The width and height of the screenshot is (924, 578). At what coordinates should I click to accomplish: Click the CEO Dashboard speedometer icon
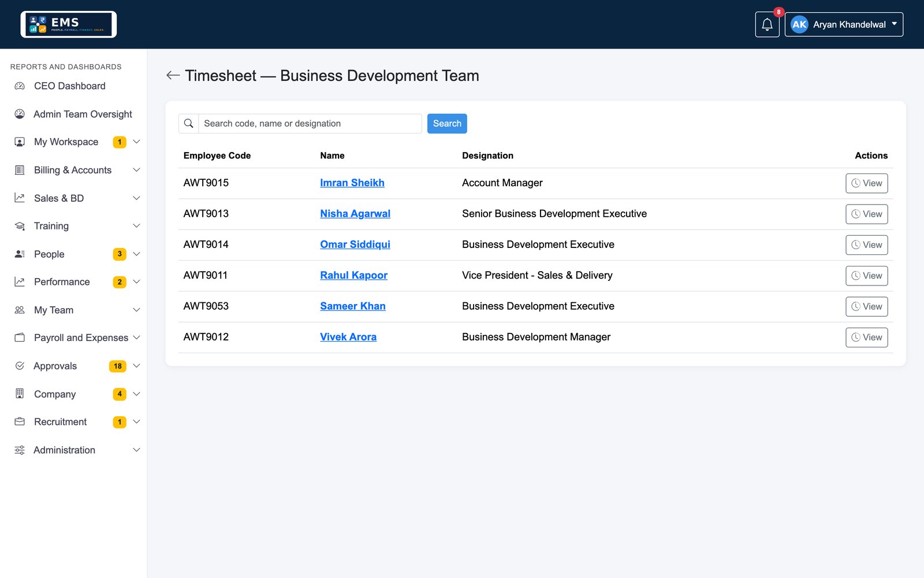click(x=20, y=86)
